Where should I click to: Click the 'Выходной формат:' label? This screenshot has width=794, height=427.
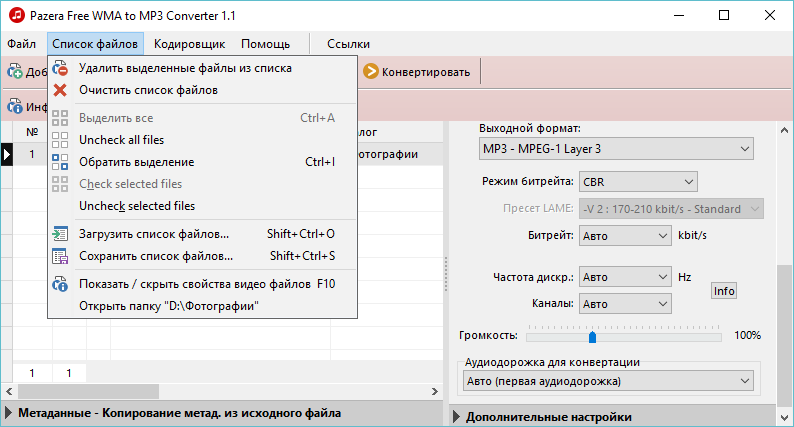click(x=530, y=128)
